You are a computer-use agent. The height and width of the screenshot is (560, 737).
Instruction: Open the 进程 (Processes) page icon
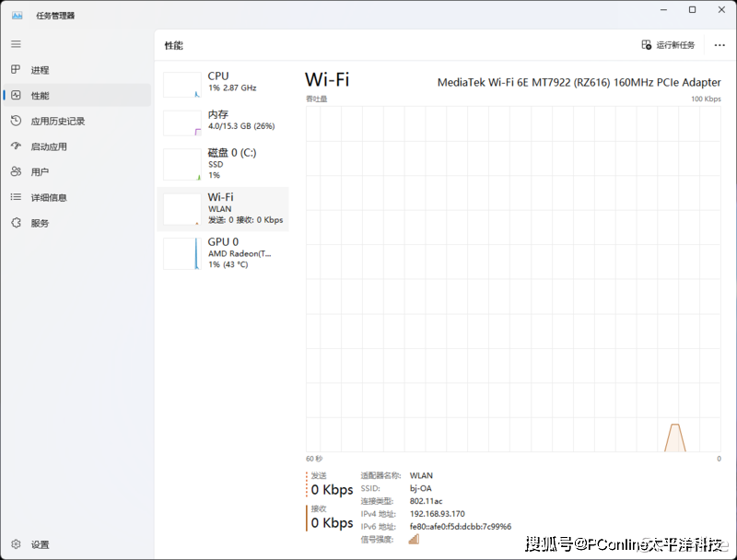point(16,70)
